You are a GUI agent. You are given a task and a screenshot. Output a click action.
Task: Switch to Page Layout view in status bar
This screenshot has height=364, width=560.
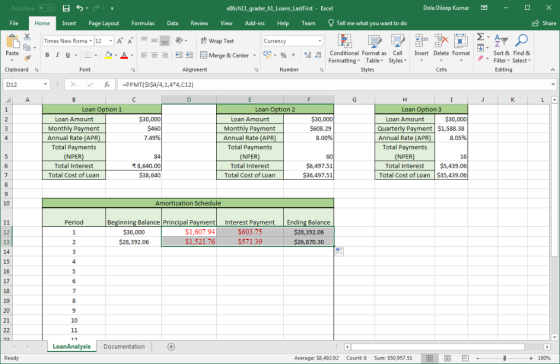click(x=448, y=358)
